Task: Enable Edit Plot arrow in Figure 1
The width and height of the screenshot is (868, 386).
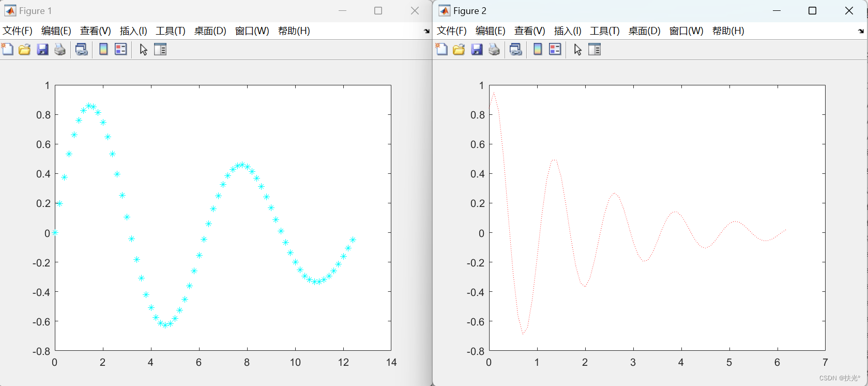Action: pyautogui.click(x=144, y=49)
